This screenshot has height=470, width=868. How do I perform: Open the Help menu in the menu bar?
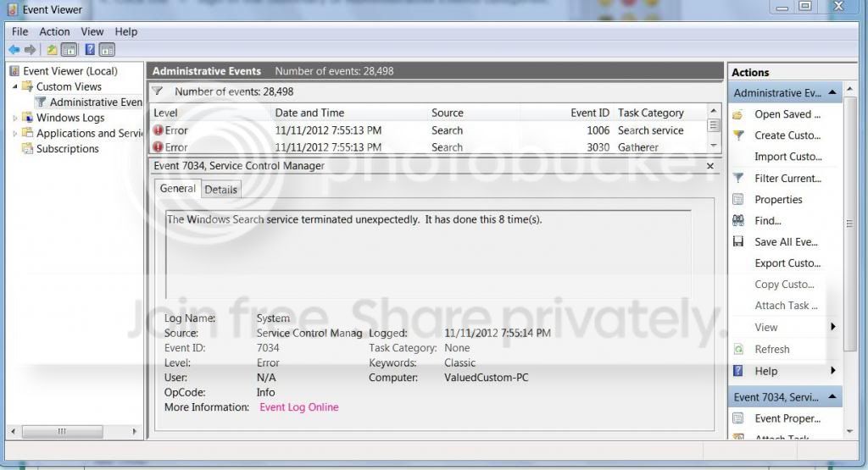pyautogui.click(x=126, y=31)
